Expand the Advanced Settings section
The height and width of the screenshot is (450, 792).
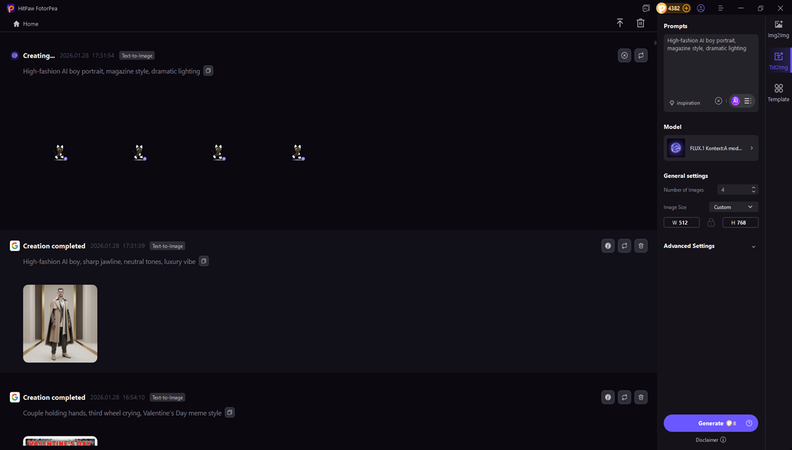(x=753, y=246)
